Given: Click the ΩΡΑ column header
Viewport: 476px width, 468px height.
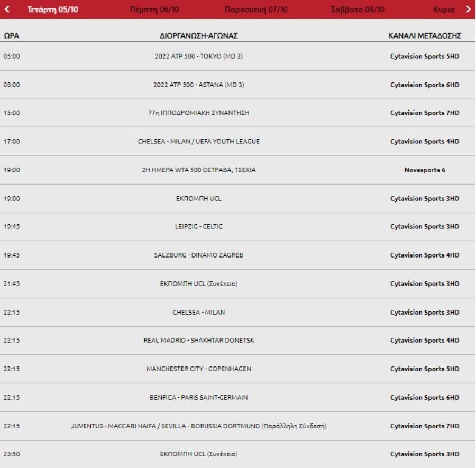Looking at the screenshot, I should click(12, 36).
